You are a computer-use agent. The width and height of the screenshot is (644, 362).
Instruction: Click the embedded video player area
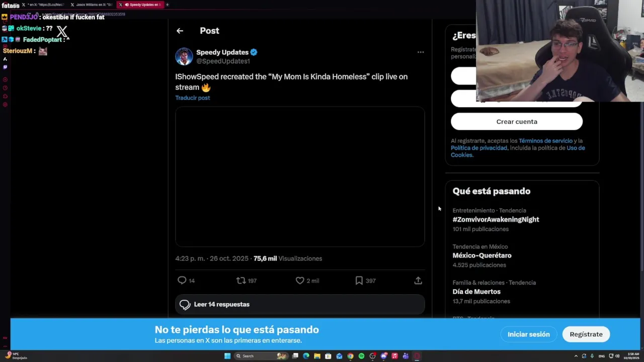[300, 176]
